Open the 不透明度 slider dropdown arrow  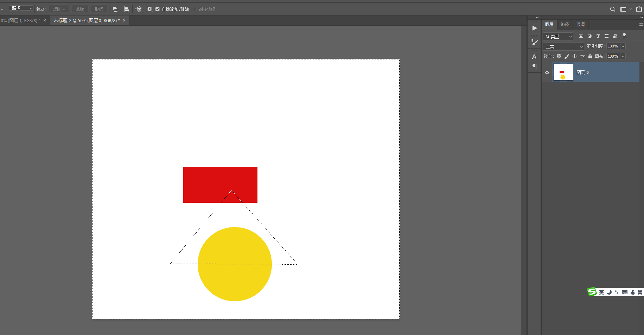coord(623,46)
